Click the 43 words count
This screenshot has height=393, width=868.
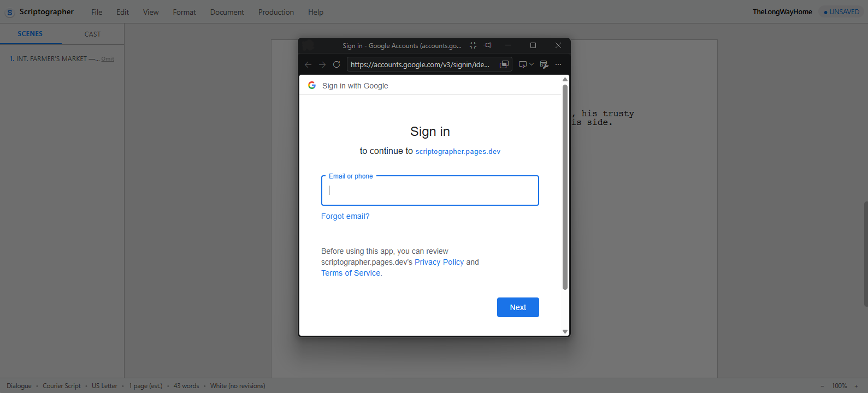click(x=186, y=386)
